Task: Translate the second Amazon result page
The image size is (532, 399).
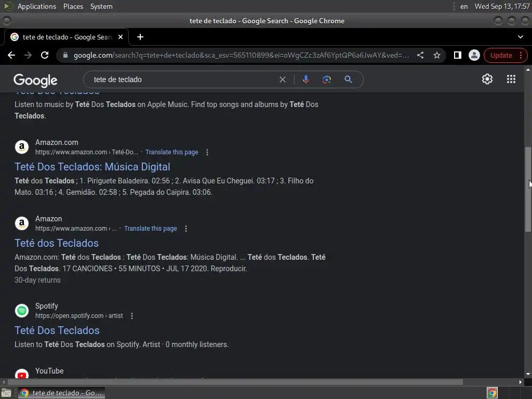Action: point(150,229)
